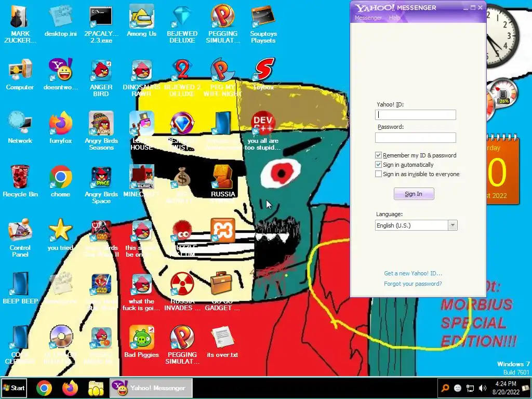Image resolution: width=532 pixels, height=399 pixels.
Task: Open the XAMPP orange desktop icon
Action: point(222,231)
